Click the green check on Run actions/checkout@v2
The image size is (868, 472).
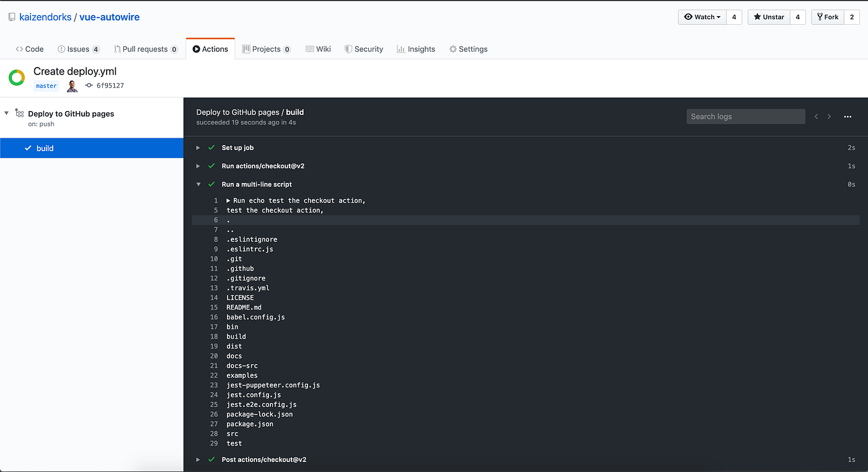click(x=211, y=166)
